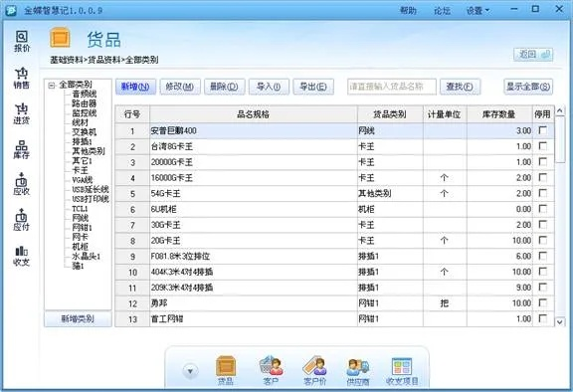Tick 停用 checkbox for 安普巨鹏400

pos(543,130)
